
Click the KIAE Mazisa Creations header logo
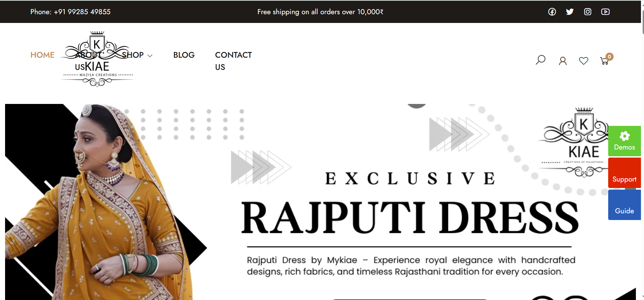97,59
